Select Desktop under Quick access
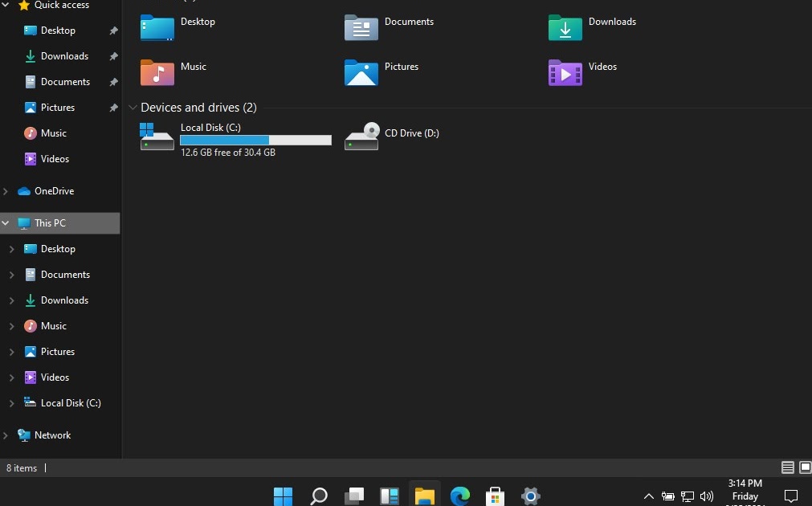Screen dimensions: 812x506 (x=58, y=31)
